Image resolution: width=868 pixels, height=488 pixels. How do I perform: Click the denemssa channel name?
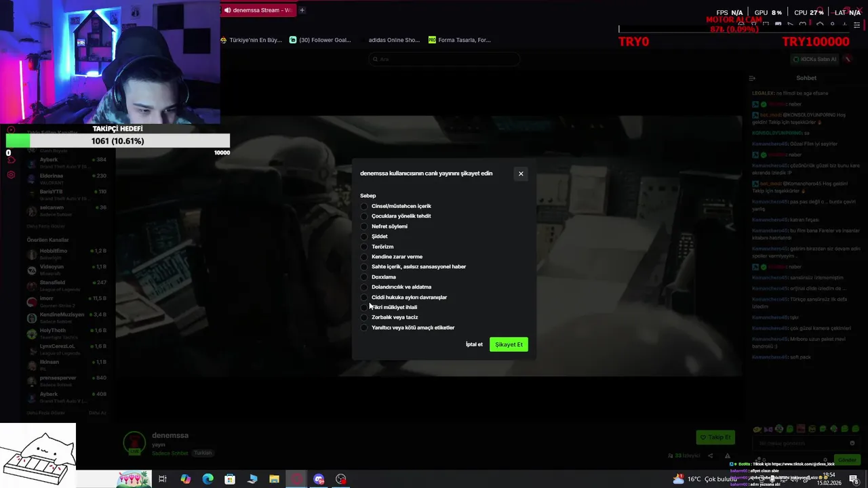170,435
